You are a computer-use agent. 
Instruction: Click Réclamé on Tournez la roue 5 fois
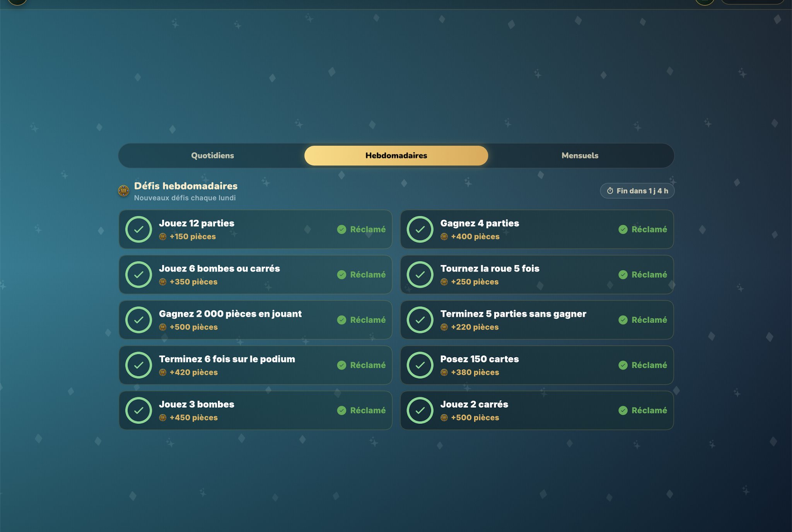tap(643, 275)
